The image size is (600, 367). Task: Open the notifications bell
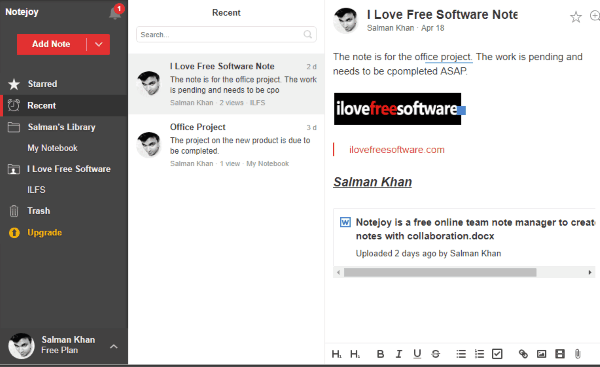115,13
